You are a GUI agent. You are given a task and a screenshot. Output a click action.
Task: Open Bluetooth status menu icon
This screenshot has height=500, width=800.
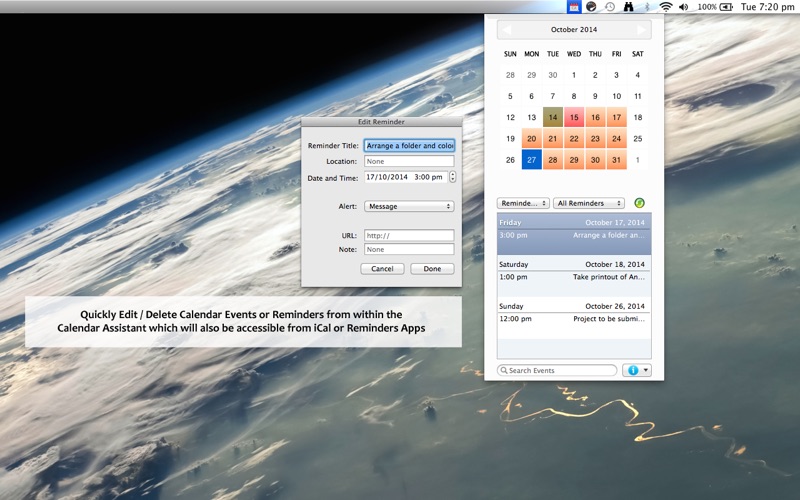pyautogui.click(x=647, y=7)
